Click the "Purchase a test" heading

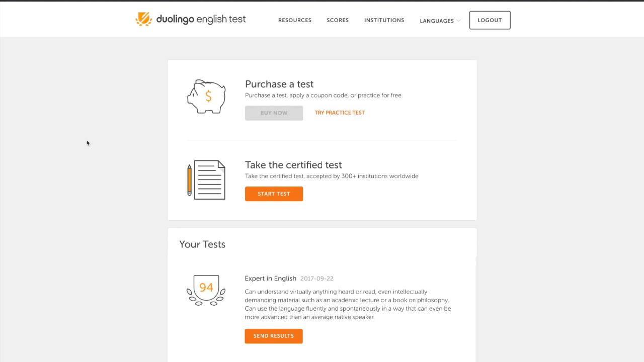pos(279,84)
